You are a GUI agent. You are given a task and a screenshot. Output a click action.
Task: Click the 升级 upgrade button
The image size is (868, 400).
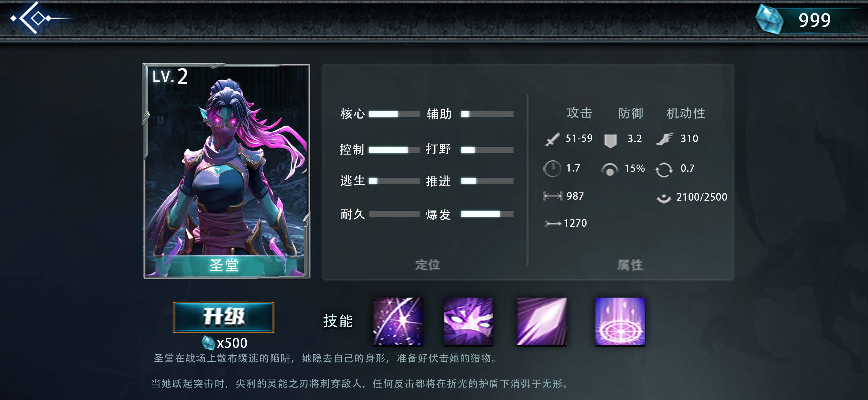pyautogui.click(x=224, y=317)
